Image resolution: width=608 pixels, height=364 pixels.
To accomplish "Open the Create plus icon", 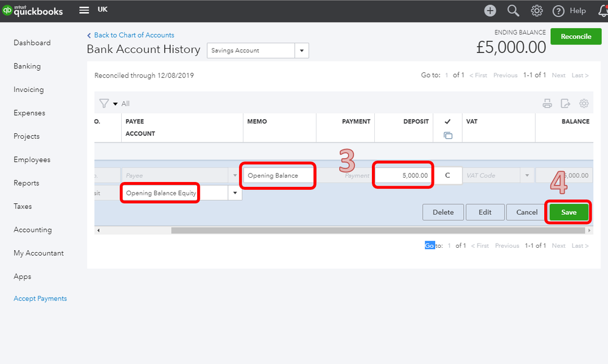I will point(490,10).
